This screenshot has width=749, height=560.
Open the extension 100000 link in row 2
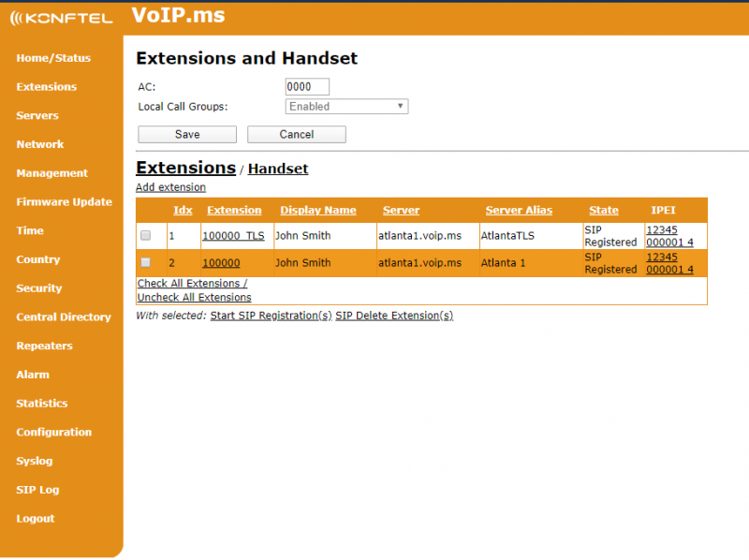pyautogui.click(x=221, y=263)
